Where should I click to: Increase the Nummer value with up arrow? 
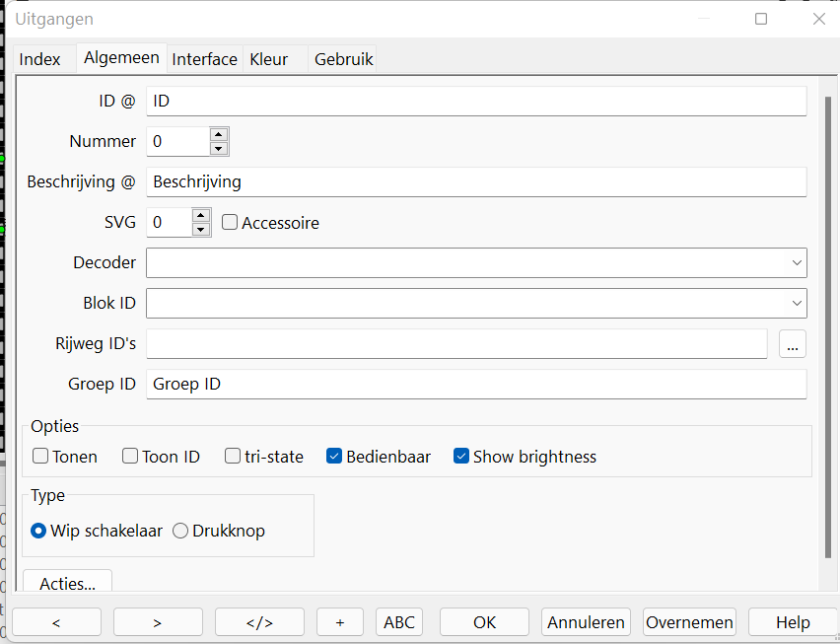pos(219,134)
